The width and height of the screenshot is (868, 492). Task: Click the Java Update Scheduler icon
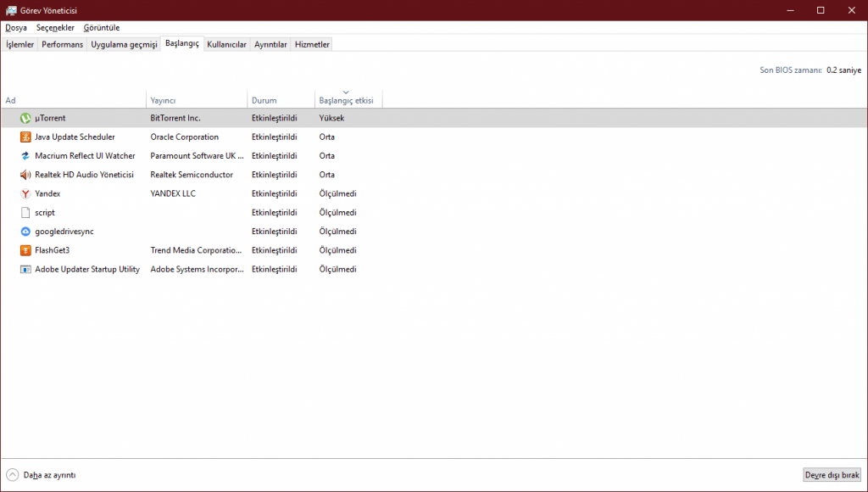click(25, 137)
